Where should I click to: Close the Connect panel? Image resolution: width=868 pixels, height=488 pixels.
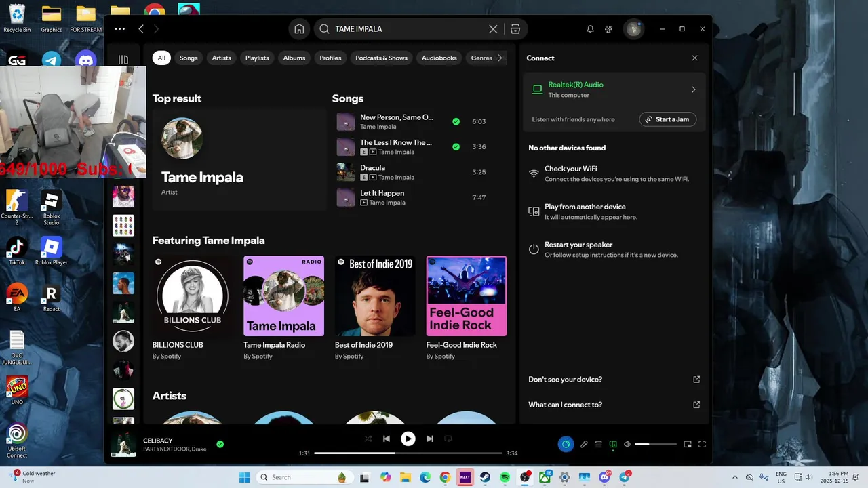(694, 58)
